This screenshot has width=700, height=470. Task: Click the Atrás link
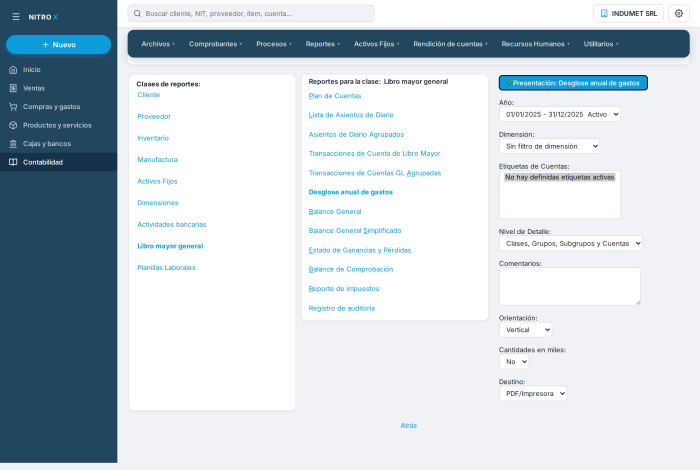pyautogui.click(x=408, y=426)
